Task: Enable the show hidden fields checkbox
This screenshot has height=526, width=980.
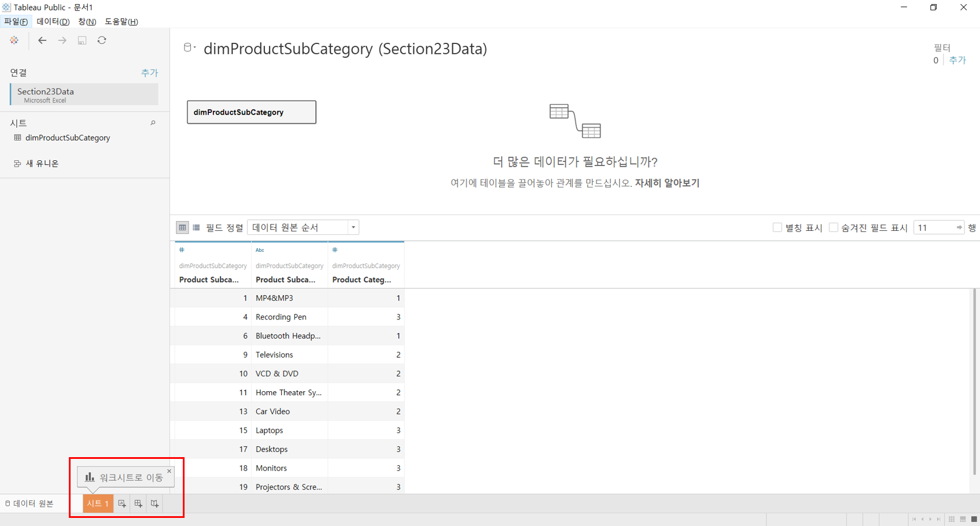Action: pyautogui.click(x=833, y=227)
